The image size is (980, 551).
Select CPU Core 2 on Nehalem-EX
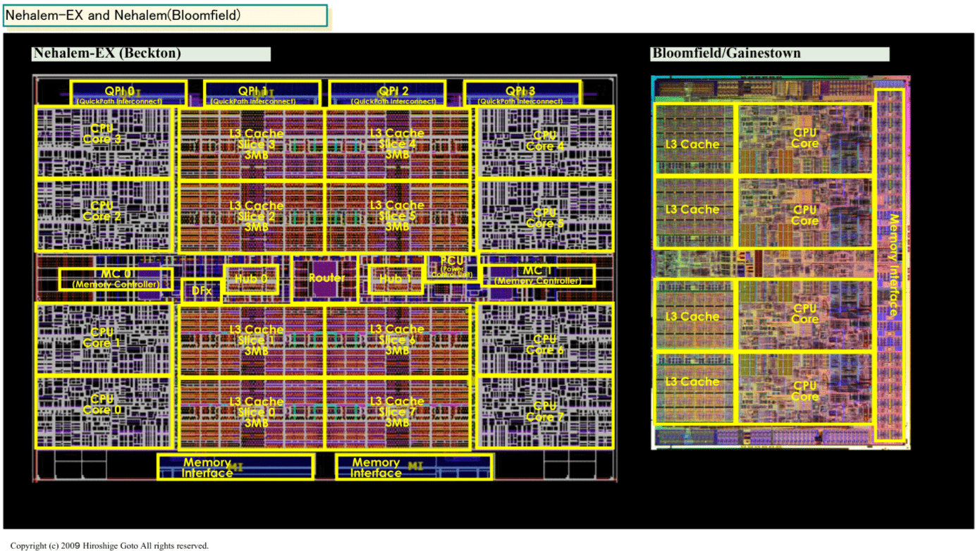pos(103,216)
